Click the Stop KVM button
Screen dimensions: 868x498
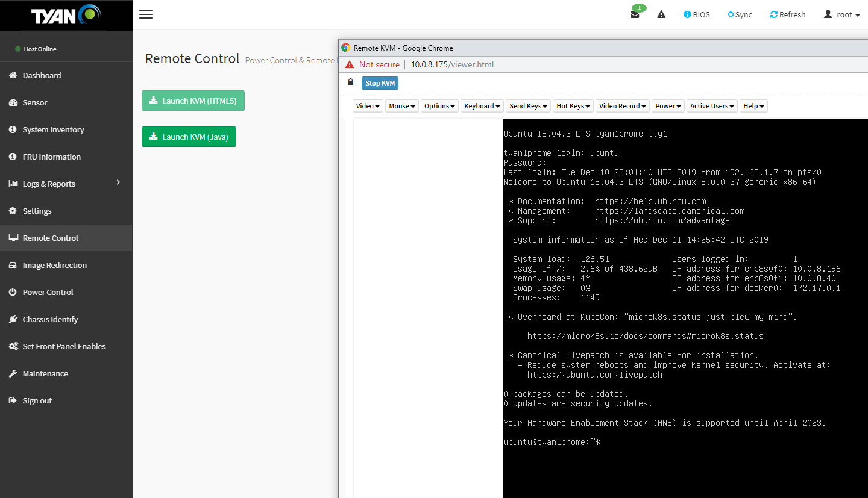click(x=380, y=83)
